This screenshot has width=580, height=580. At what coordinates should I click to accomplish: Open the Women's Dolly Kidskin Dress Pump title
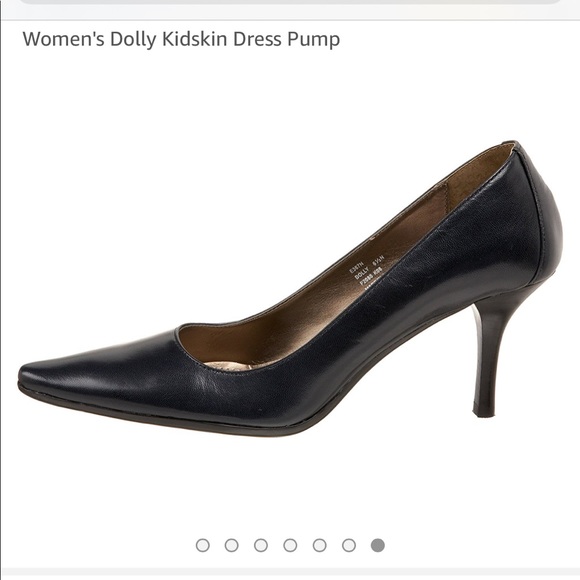[x=181, y=39]
